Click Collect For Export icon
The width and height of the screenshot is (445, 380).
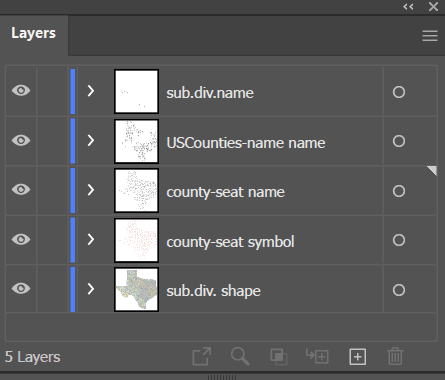click(x=202, y=356)
